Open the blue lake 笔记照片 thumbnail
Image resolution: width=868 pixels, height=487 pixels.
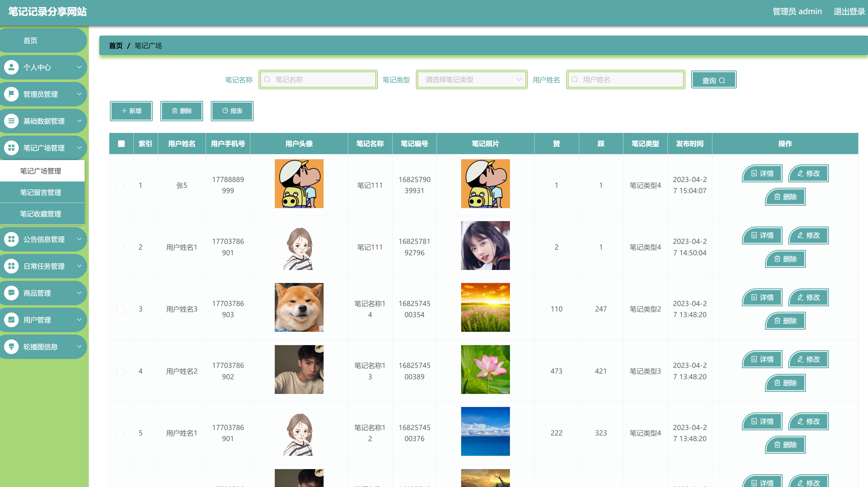point(485,431)
